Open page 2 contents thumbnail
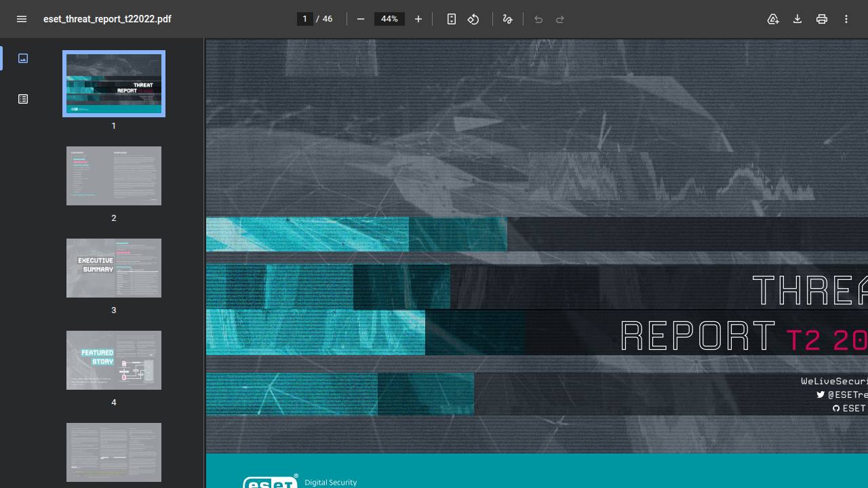 [x=114, y=176]
